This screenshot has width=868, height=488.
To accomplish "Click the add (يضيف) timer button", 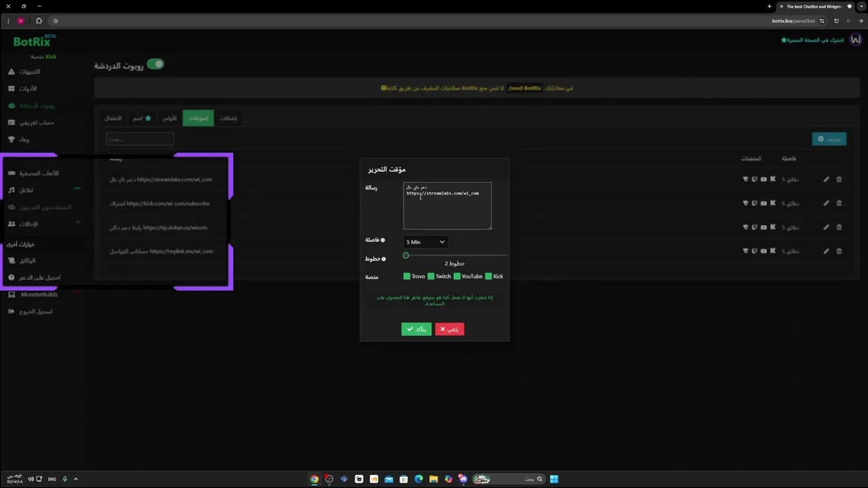I will (829, 139).
